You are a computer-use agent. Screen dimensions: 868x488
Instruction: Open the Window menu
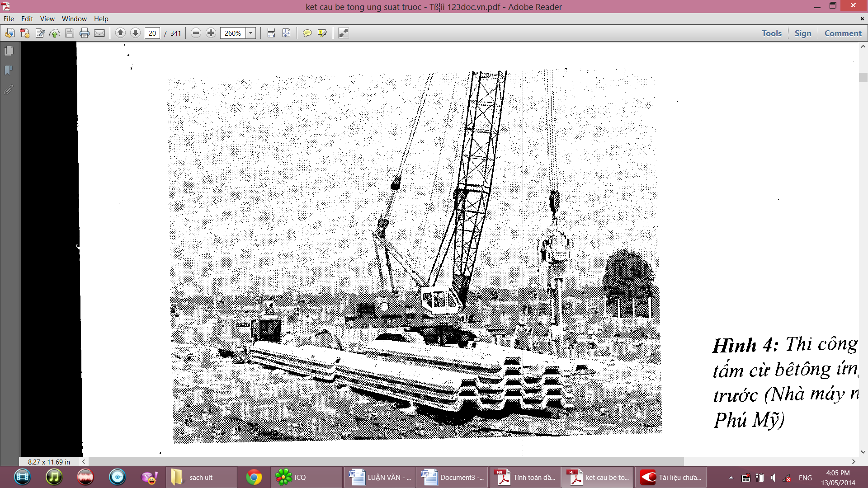click(74, 19)
